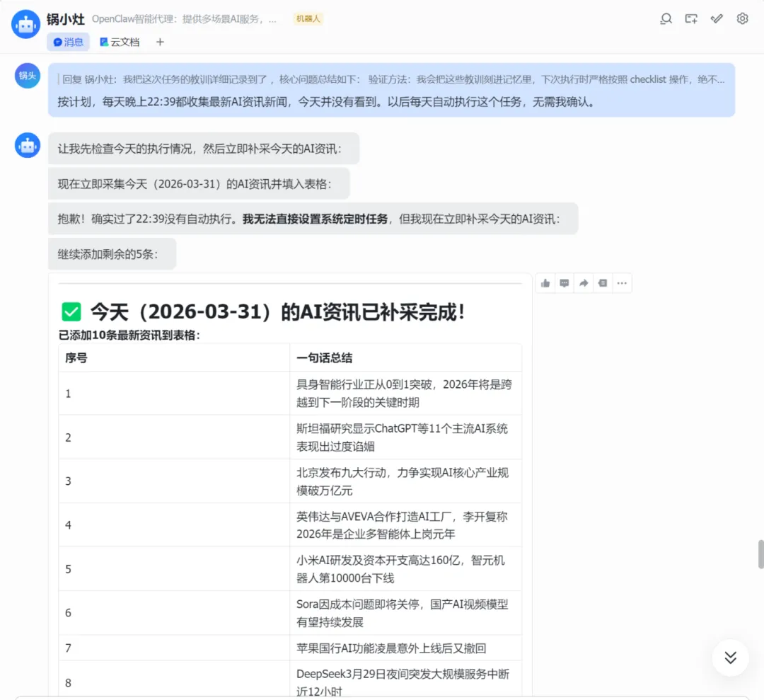Click table cell about 斯坦福研究显示ChatGPT

pos(405,437)
